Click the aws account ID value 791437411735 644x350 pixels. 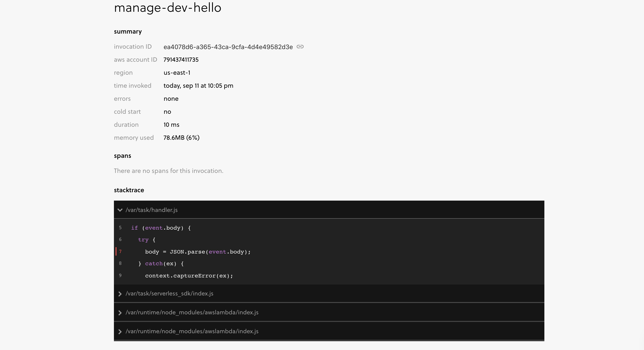[x=181, y=59]
